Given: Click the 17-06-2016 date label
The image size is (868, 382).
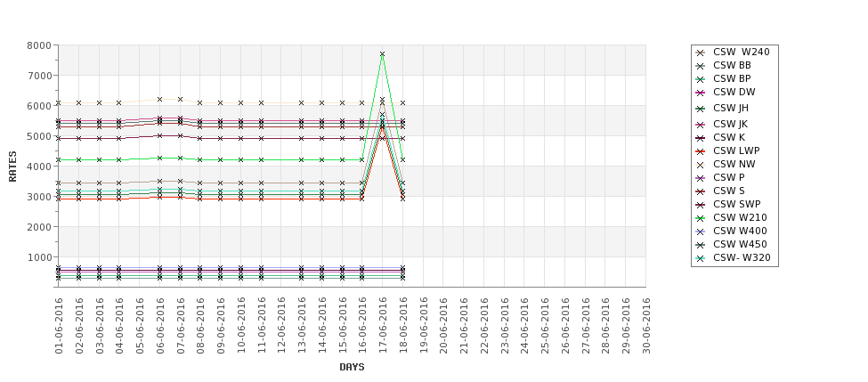Looking at the screenshot, I should click(383, 326).
